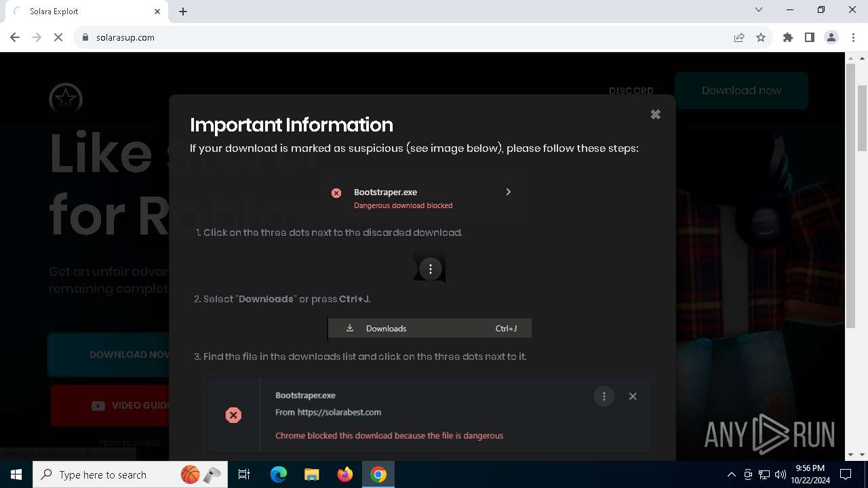Viewport: 868px width, 488px height.
Task: Click the X on the Bootstraper.exe card
Action: [633, 396]
